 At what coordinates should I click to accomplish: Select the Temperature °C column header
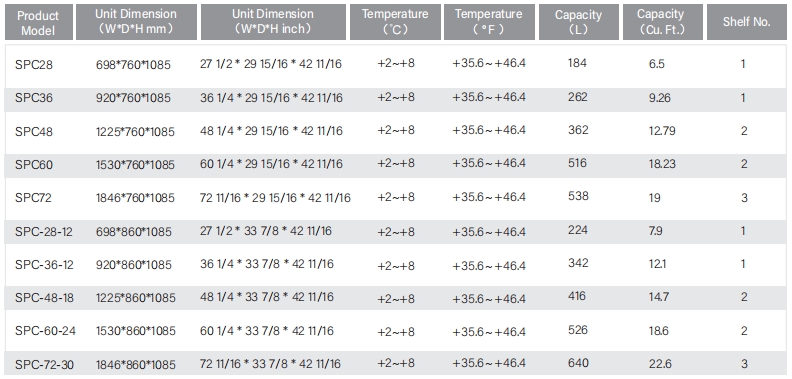[395, 22]
